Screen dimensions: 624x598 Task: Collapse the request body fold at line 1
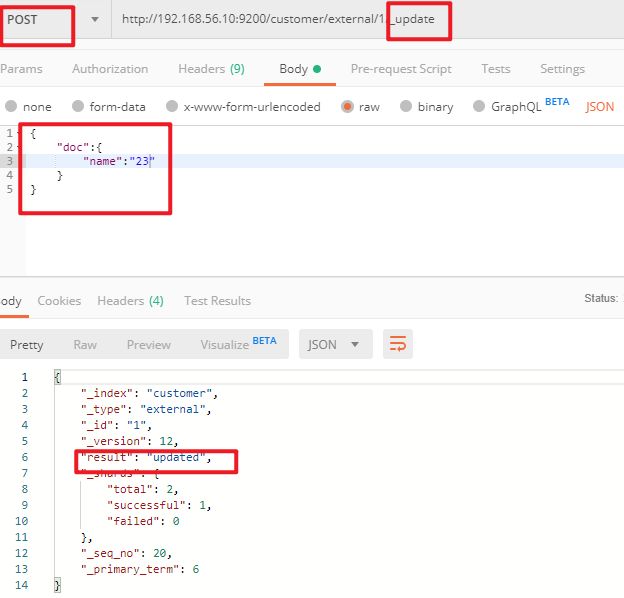tap(19, 133)
